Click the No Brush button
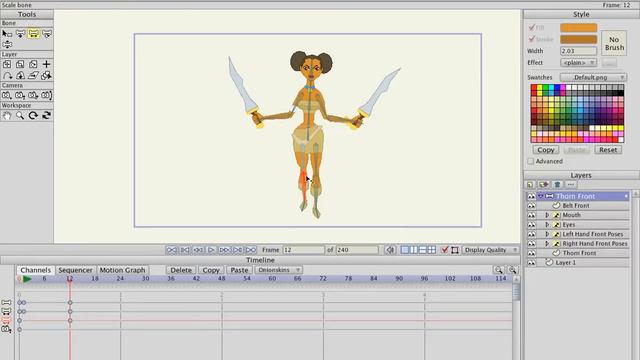640x360 pixels. click(x=614, y=43)
